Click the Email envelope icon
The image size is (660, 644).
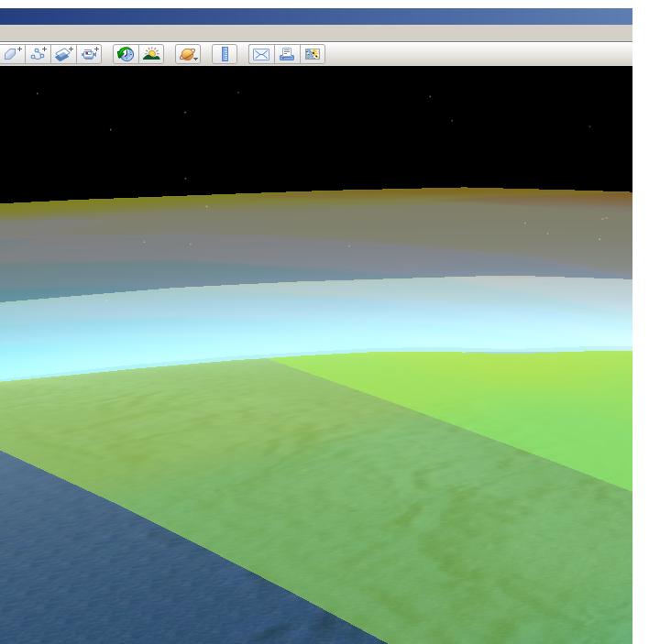point(261,54)
